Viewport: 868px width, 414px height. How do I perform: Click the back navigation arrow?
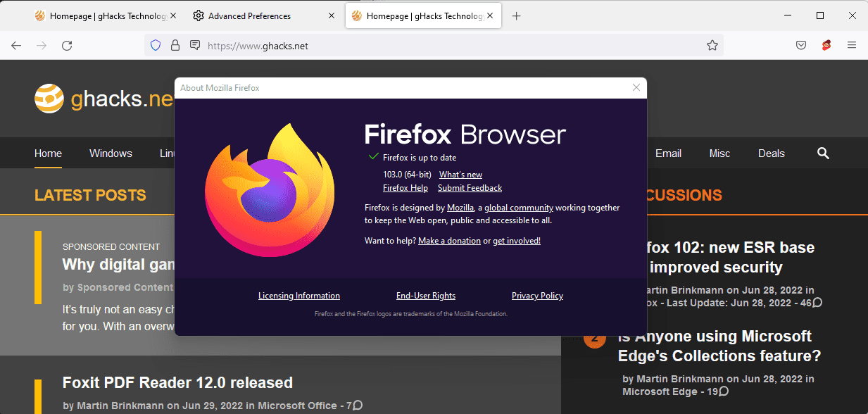point(16,44)
